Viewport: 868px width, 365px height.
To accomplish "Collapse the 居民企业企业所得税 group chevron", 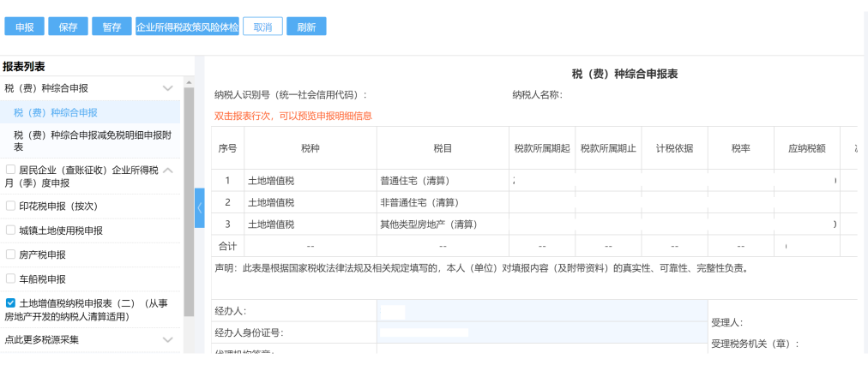I will coord(168,171).
